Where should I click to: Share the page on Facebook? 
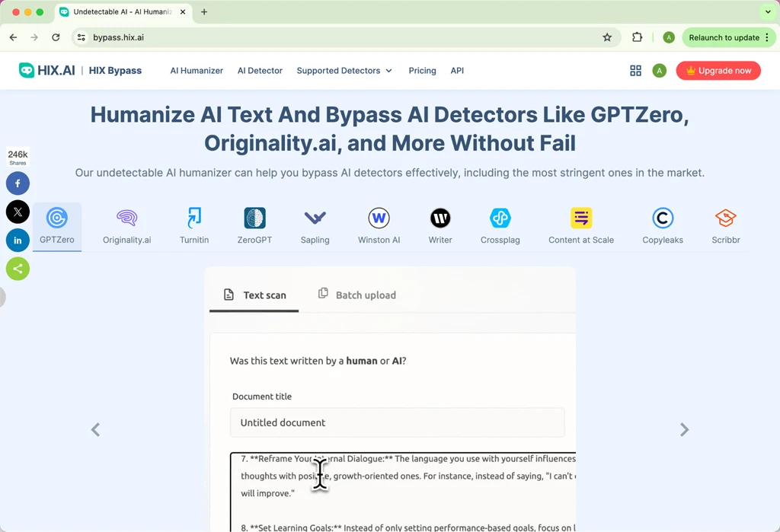click(18, 183)
